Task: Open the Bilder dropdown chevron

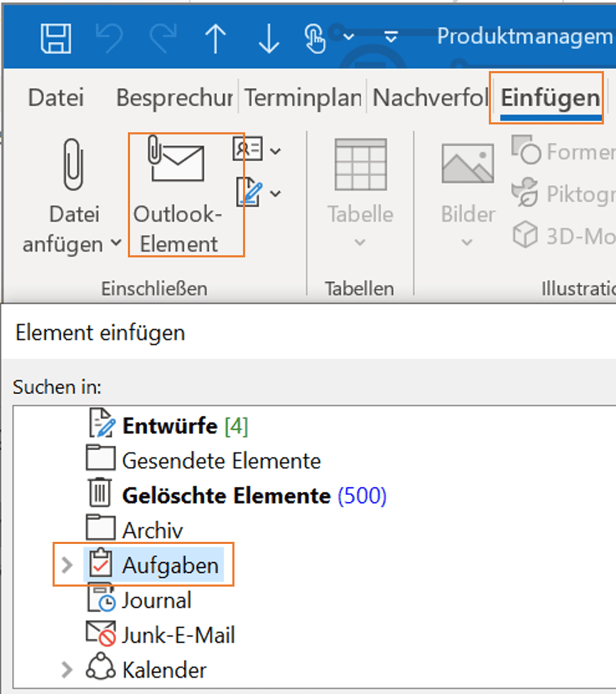Action: pyautogui.click(x=467, y=242)
